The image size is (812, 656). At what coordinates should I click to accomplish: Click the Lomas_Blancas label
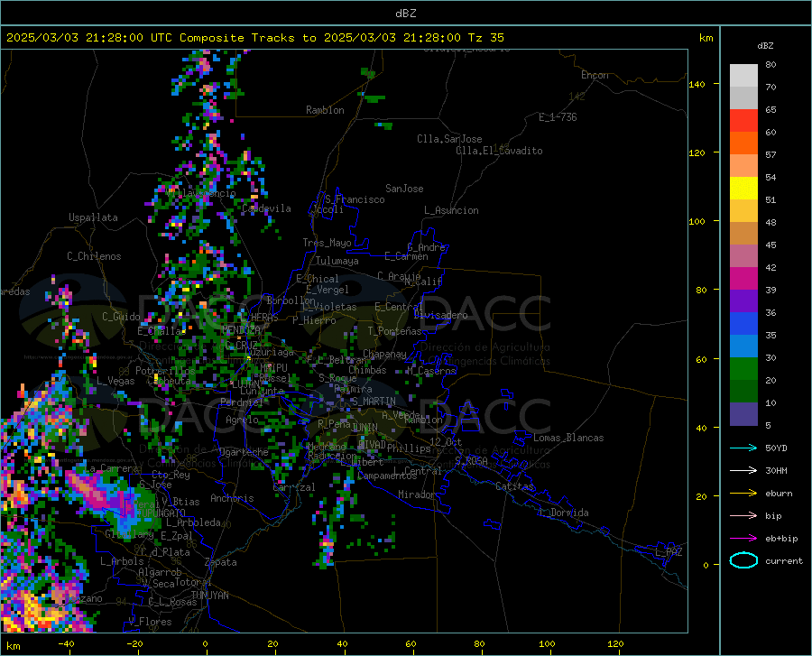click(x=568, y=438)
